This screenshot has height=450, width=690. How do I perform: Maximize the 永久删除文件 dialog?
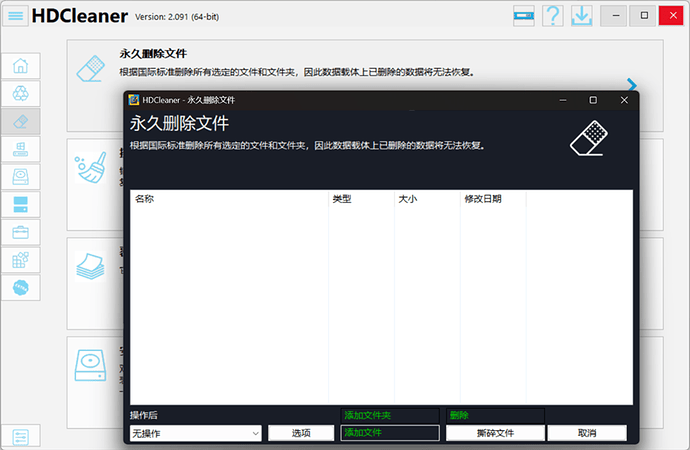click(x=593, y=100)
